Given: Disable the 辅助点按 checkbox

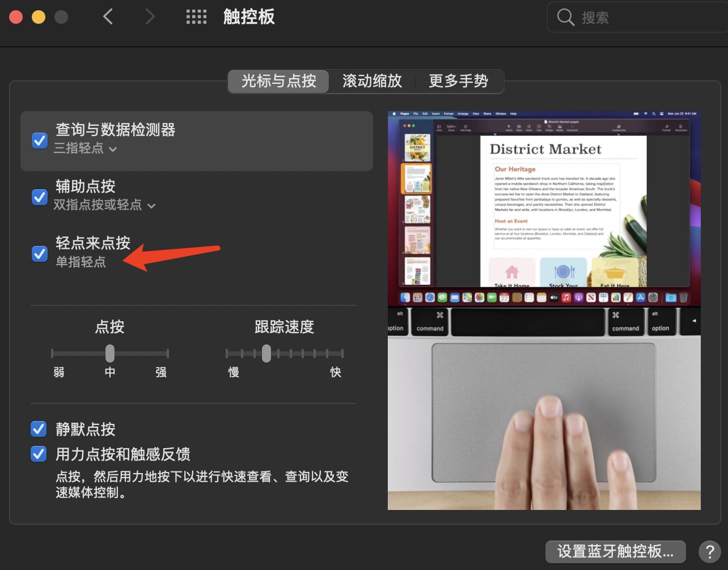Looking at the screenshot, I should [x=39, y=197].
